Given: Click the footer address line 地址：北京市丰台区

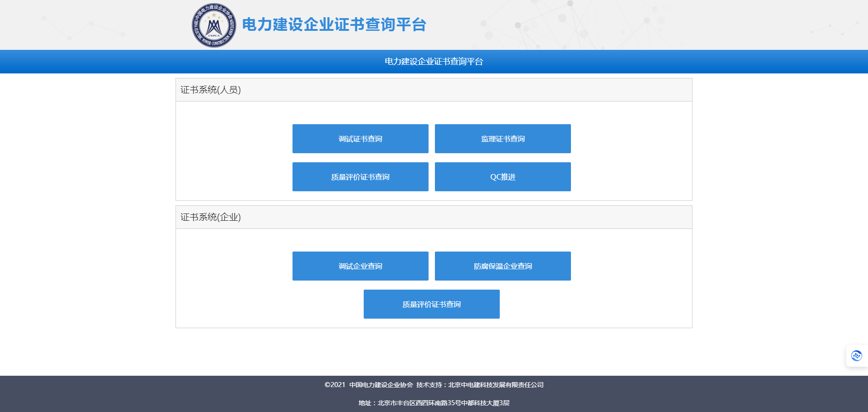Looking at the screenshot, I should click(x=434, y=403).
